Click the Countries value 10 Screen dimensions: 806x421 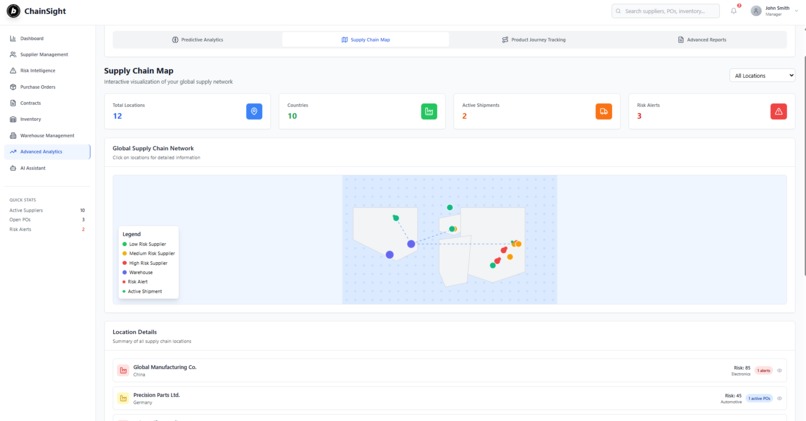[x=292, y=116]
